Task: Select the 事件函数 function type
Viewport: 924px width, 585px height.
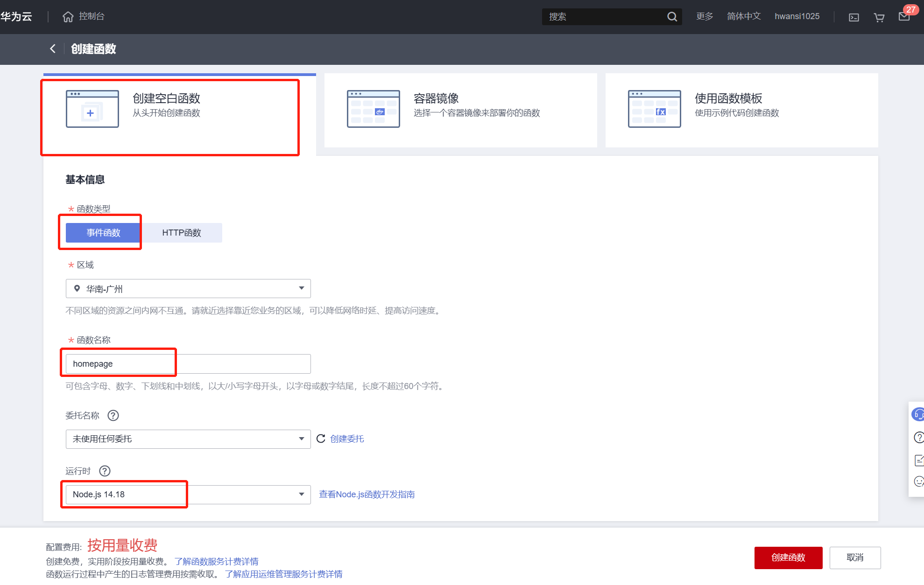Action: pyautogui.click(x=103, y=233)
